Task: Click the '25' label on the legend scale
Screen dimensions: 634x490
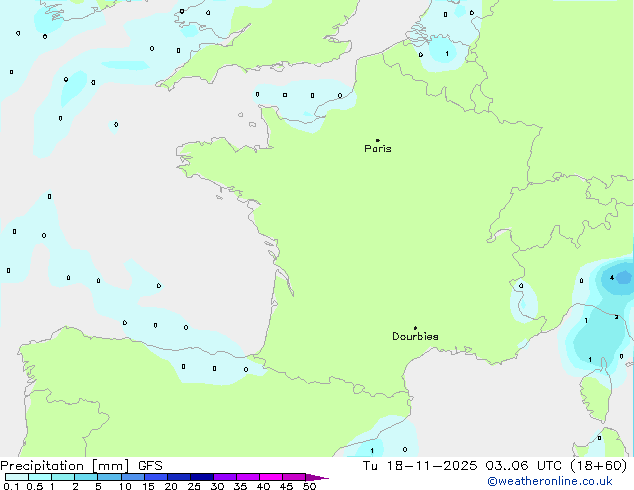Action: point(194,486)
